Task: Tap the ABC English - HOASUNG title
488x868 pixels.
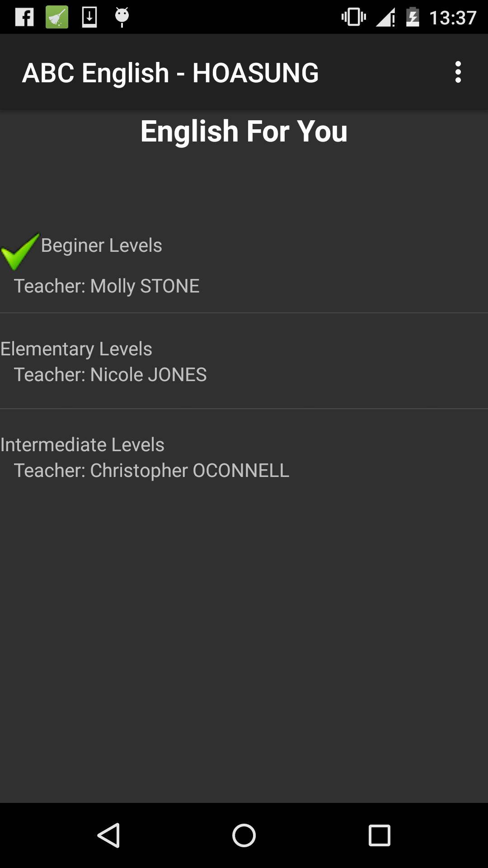Action: coord(170,72)
